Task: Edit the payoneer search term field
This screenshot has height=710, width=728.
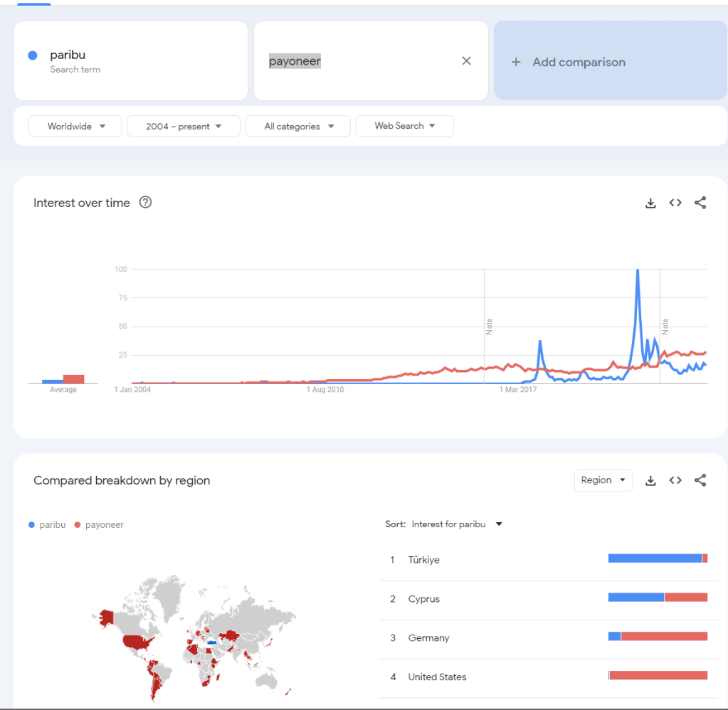Action: point(371,60)
